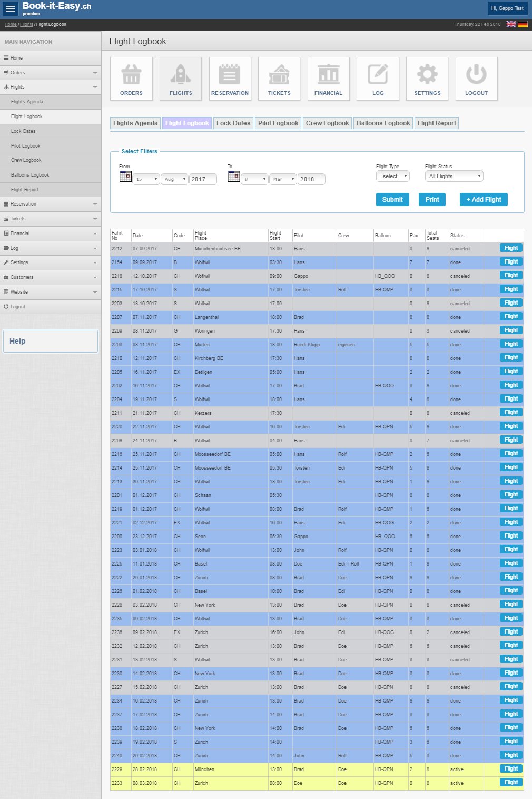
Task: Click the + Add Flight button
Action: coord(484,200)
